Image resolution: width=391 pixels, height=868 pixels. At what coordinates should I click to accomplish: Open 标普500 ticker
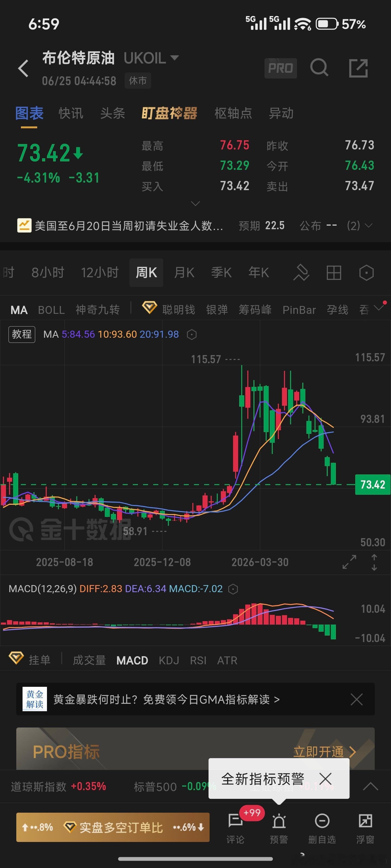click(x=175, y=786)
